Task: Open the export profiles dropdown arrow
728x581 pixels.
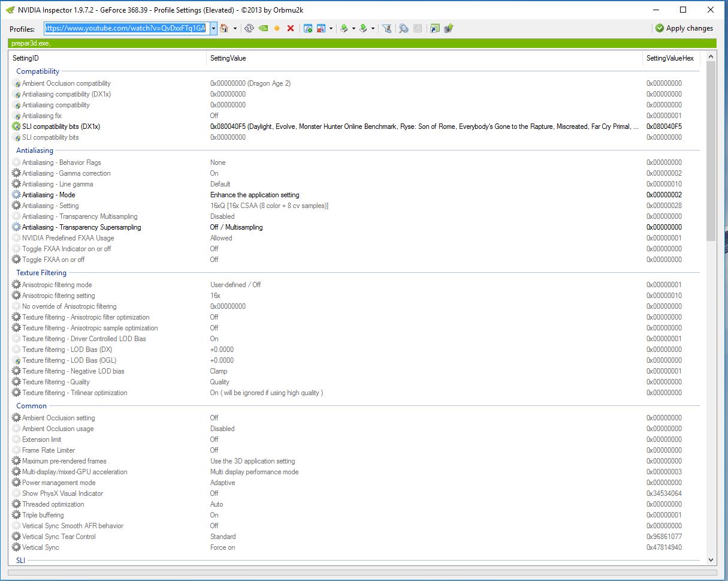Action: tap(354, 28)
